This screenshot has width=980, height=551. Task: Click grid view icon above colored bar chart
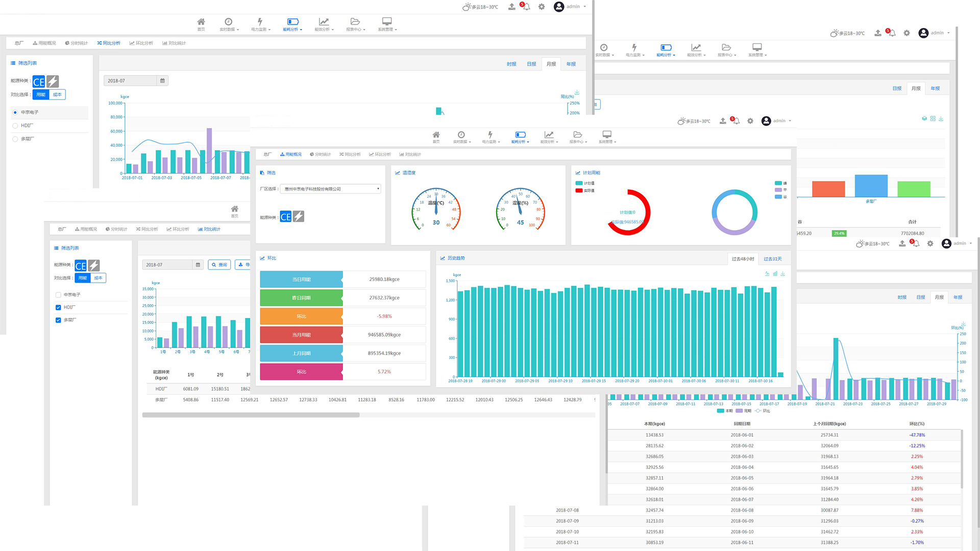tap(933, 118)
